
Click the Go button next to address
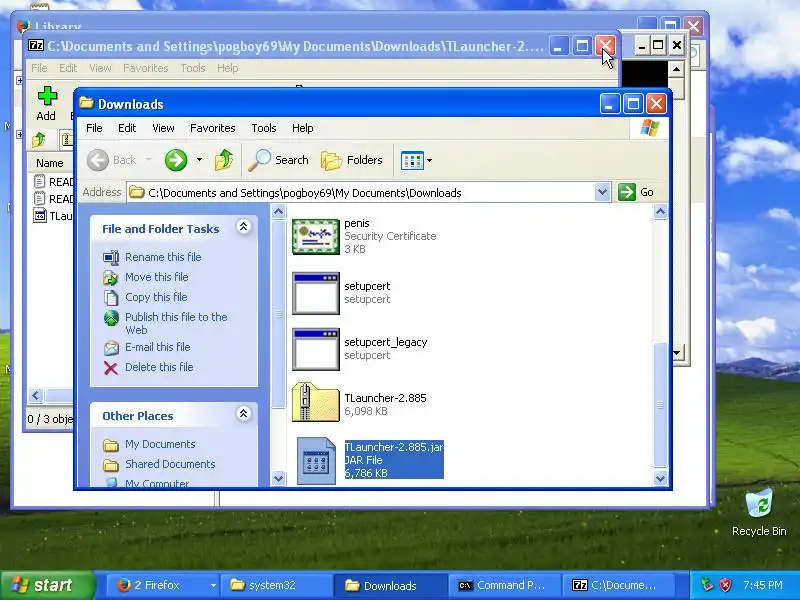click(636, 192)
